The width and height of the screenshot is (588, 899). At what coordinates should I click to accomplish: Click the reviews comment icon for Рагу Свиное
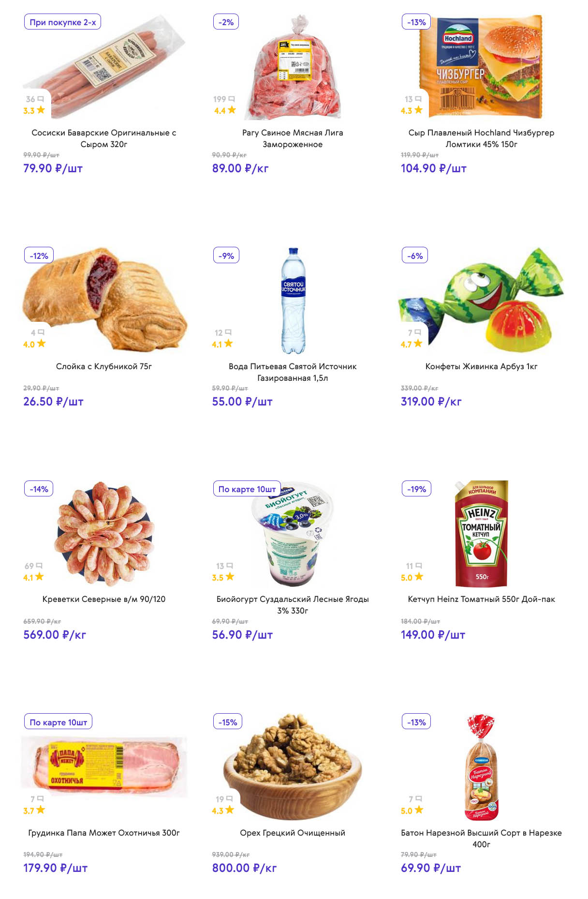[232, 99]
